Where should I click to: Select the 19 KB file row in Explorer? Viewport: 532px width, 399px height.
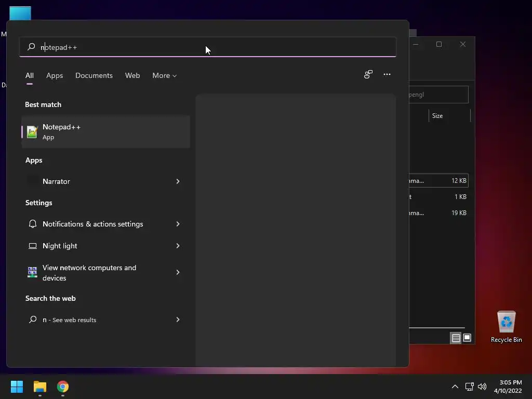pyautogui.click(x=438, y=212)
